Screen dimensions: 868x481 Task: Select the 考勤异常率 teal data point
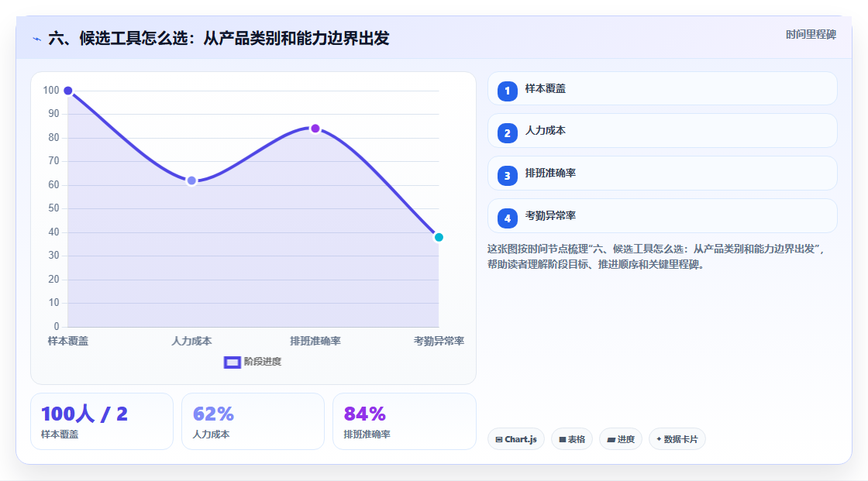click(439, 237)
